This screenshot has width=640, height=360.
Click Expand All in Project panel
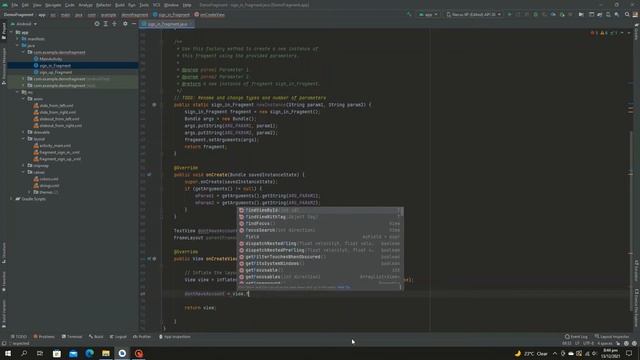click(106, 24)
